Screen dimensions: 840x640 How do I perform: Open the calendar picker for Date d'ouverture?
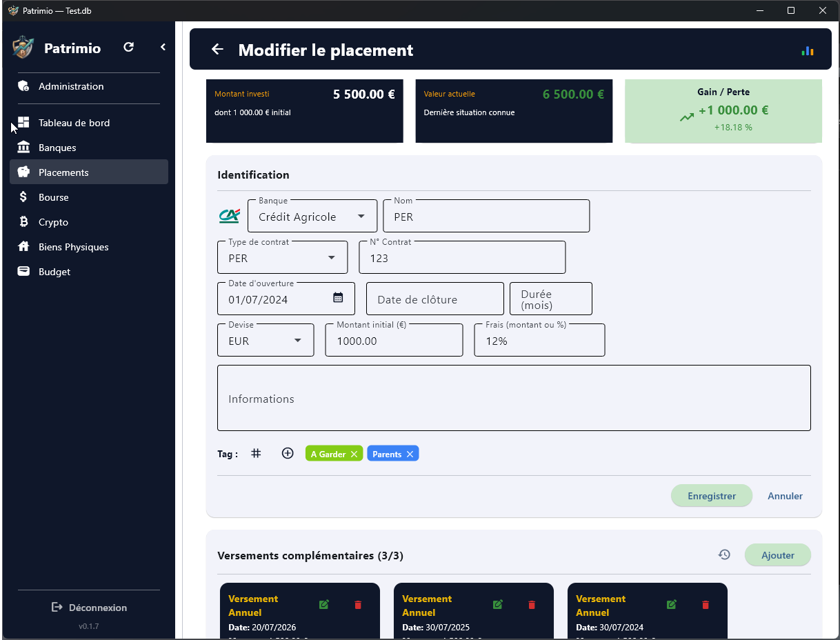[x=338, y=298]
